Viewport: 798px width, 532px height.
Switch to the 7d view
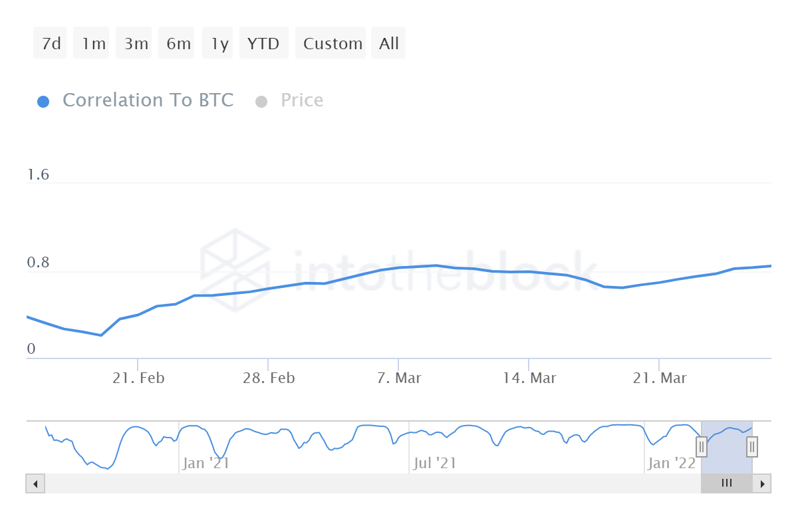coord(49,43)
